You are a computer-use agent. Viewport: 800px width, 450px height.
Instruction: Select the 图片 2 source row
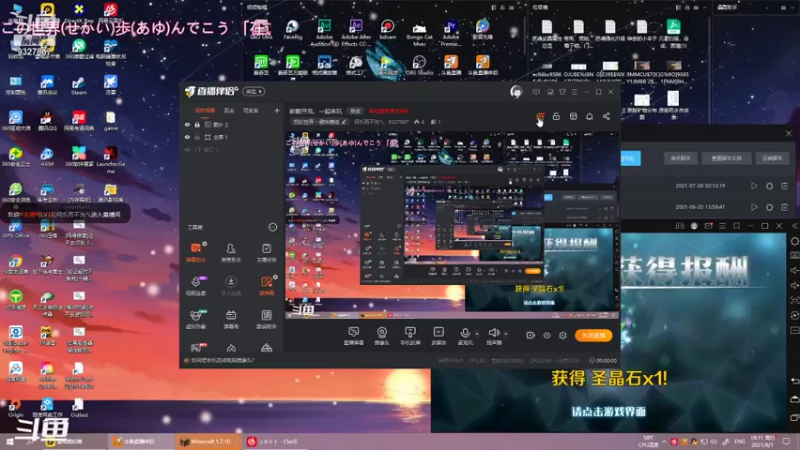tap(232, 124)
